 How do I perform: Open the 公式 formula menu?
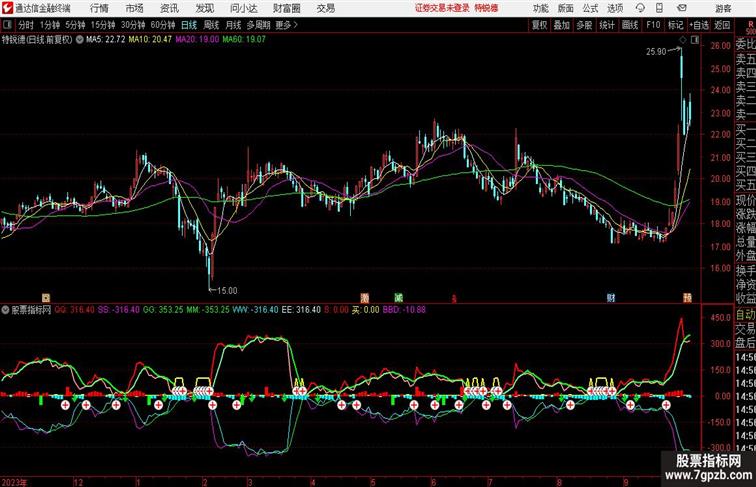tap(590, 8)
